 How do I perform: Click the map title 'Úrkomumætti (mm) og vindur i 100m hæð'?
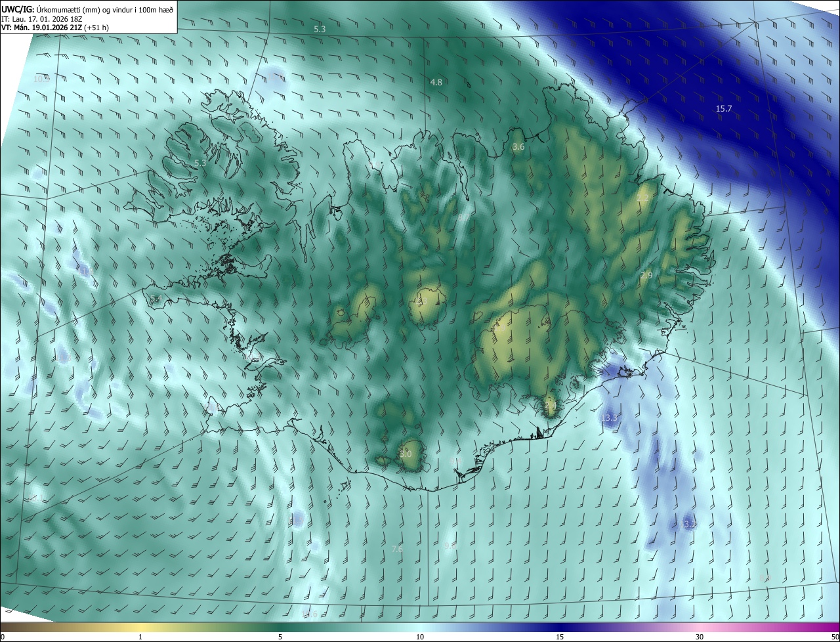tap(104, 9)
